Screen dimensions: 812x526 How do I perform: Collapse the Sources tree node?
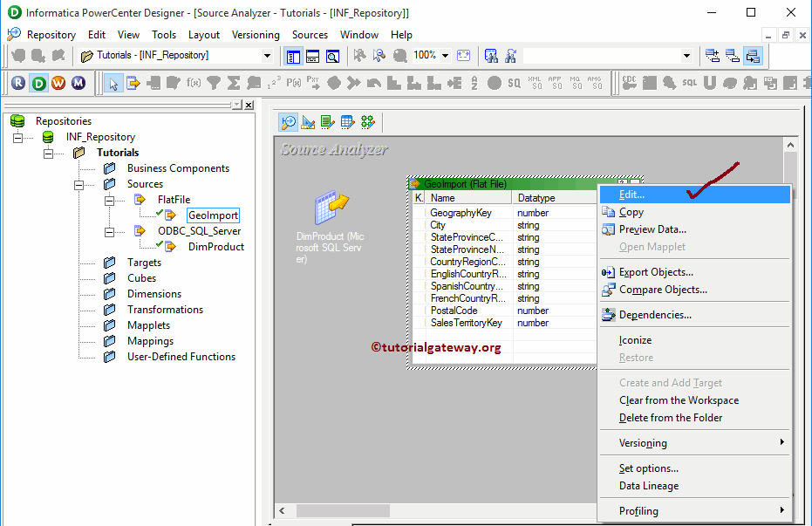pos(78,185)
